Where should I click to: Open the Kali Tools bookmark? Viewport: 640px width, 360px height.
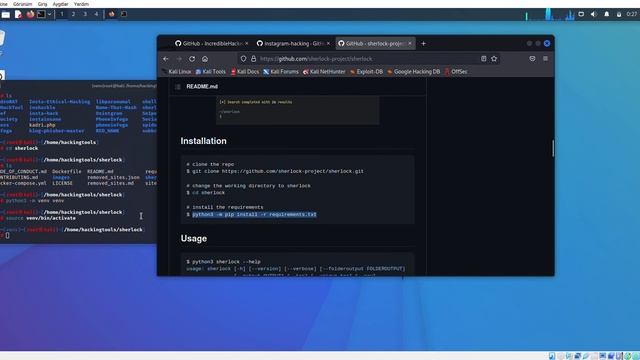211,71
